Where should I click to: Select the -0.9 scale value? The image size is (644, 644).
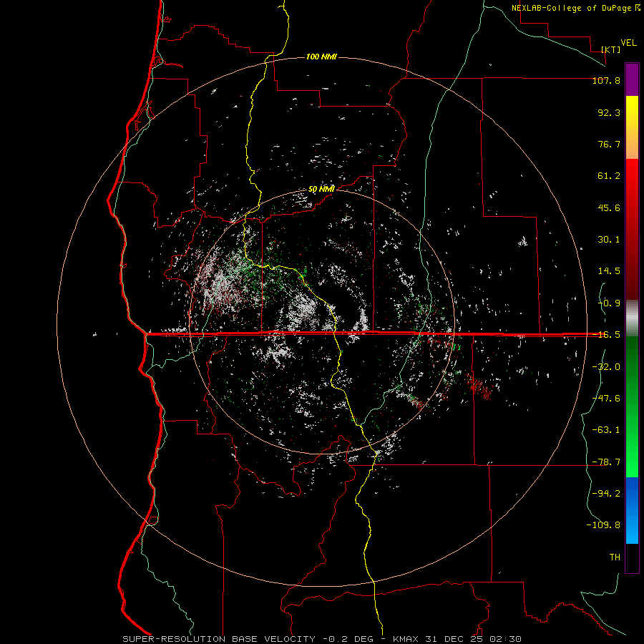click(609, 303)
